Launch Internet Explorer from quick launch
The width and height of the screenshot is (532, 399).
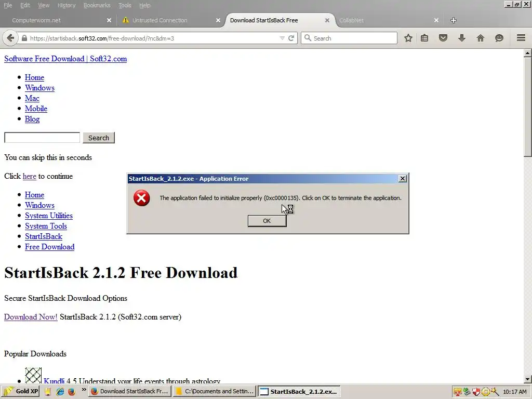coord(60,392)
